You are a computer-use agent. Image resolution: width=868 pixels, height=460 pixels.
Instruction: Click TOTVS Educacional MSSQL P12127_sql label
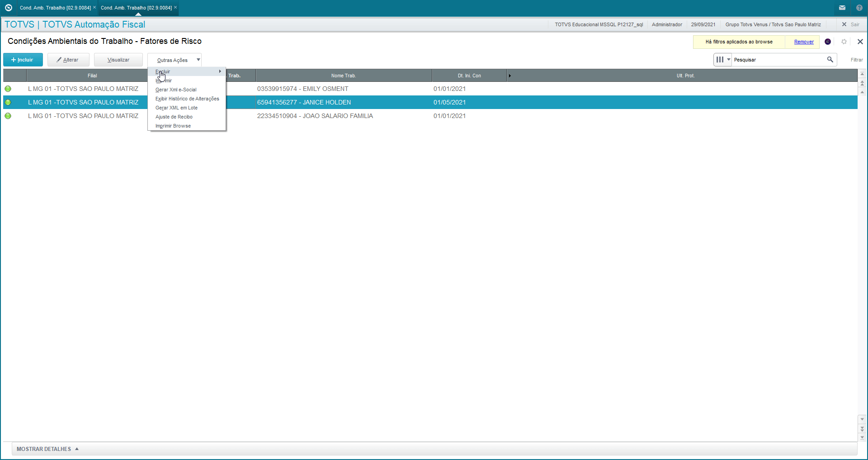coord(599,24)
